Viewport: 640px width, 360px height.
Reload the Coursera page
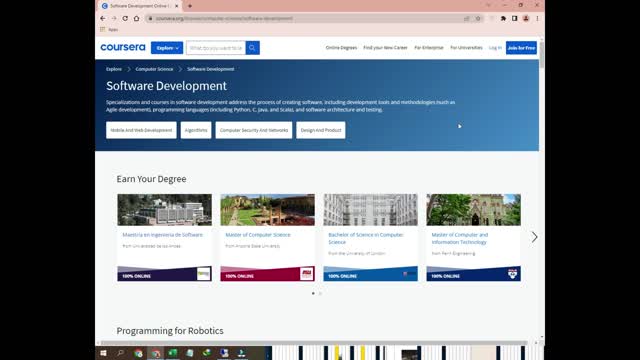click(x=125, y=18)
